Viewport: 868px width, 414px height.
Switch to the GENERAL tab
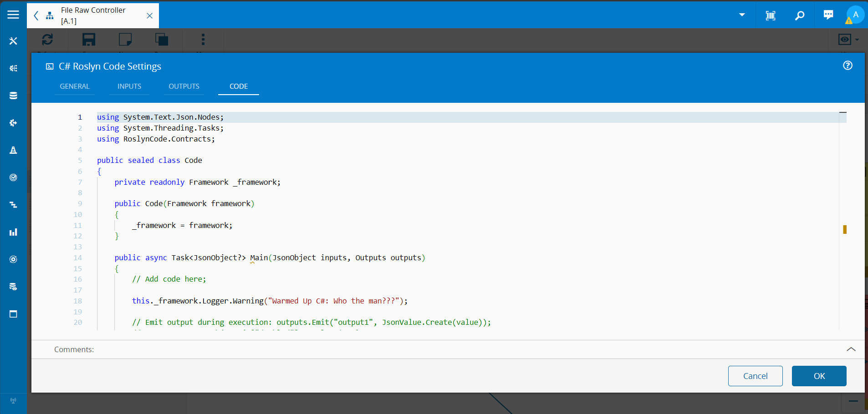click(75, 86)
